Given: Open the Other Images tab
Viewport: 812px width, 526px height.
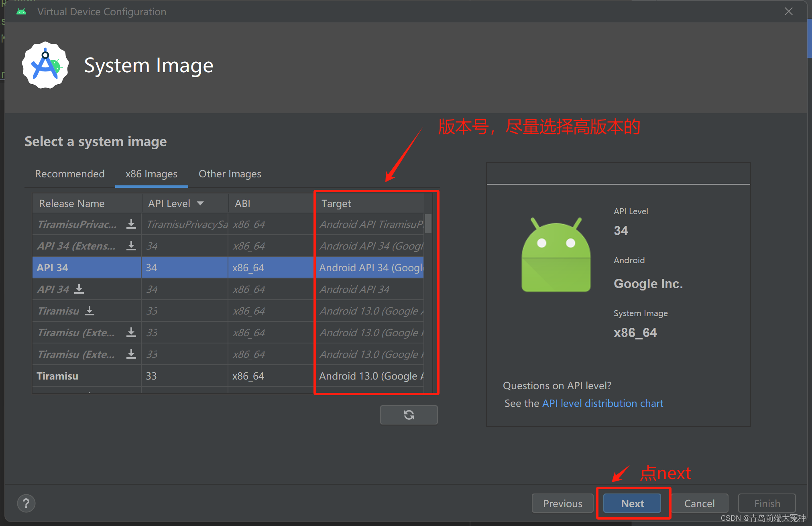Looking at the screenshot, I should [x=230, y=174].
